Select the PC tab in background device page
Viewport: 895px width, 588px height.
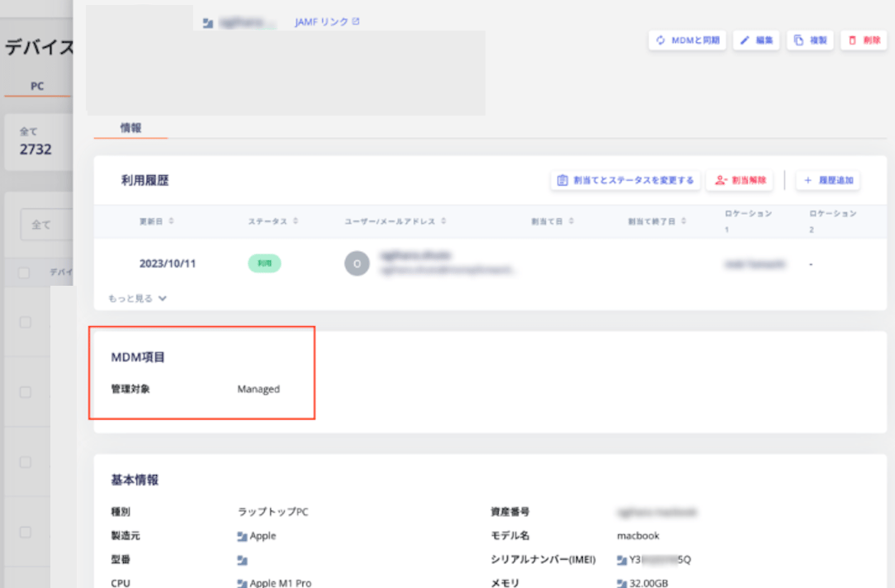point(37,86)
